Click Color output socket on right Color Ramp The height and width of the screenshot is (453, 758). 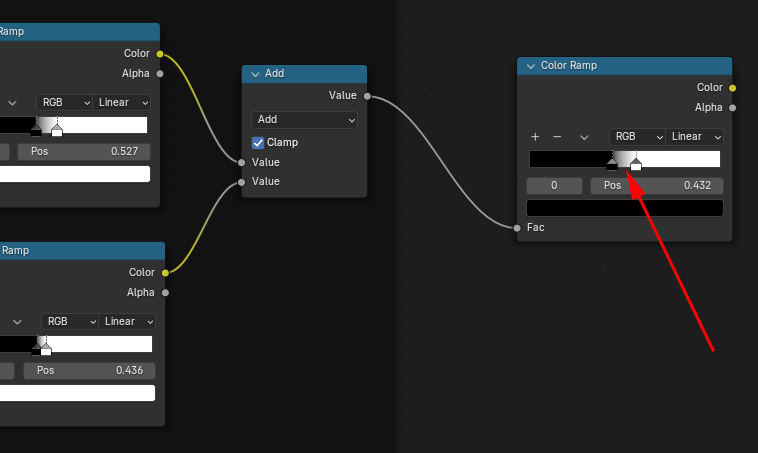732,88
